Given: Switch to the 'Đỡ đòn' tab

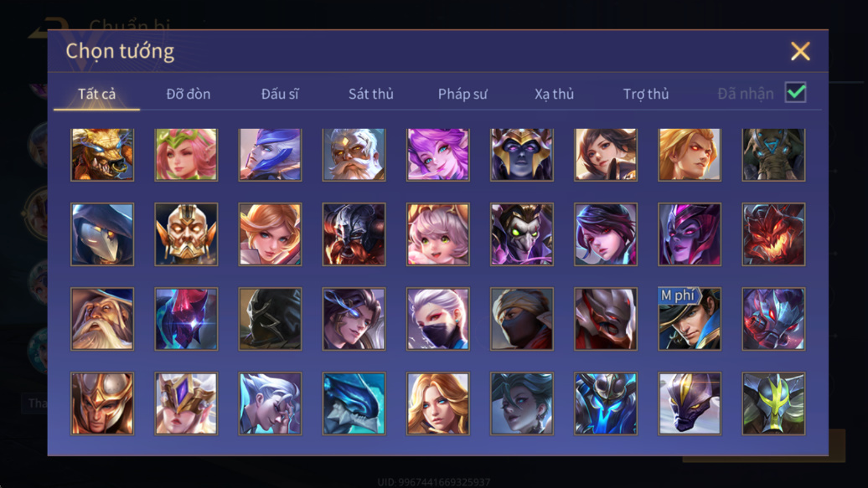Looking at the screenshot, I should [x=189, y=94].
